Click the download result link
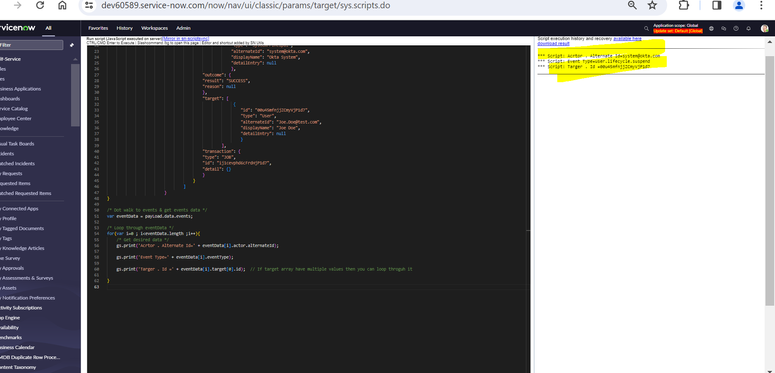 pos(553,43)
